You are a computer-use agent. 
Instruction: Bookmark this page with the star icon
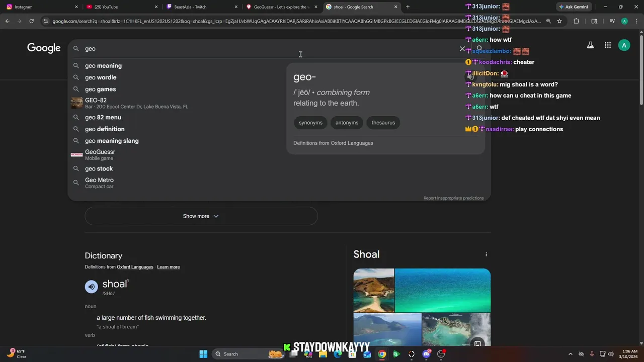pyautogui.click(x=559, y=21)
